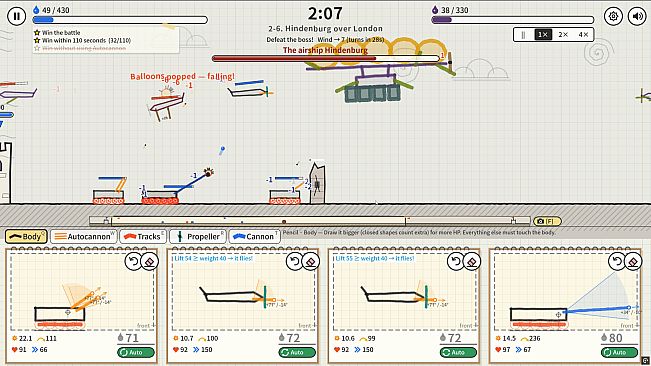Image resolution: width=651 pixels, height=366 pixels.
Task: Pause using the speed bar pause symbol
Action: click(x=523, y=34)
